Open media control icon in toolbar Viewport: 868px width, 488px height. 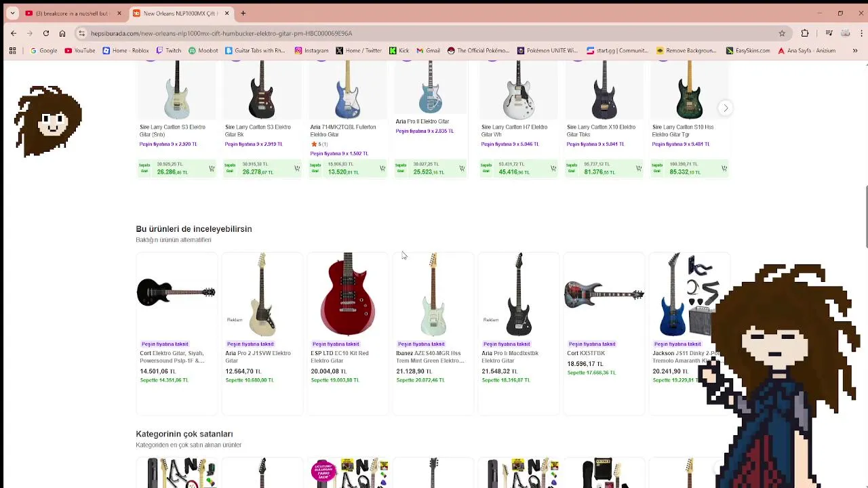tap(829, 33)
